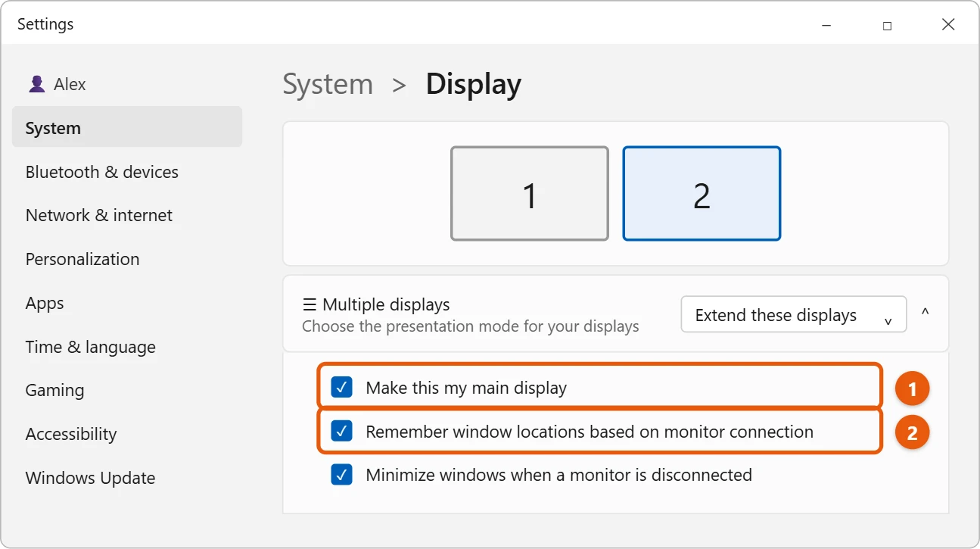Minimize the Settings window
This screenshot has width=980, height=549.
tap(826, 25)
